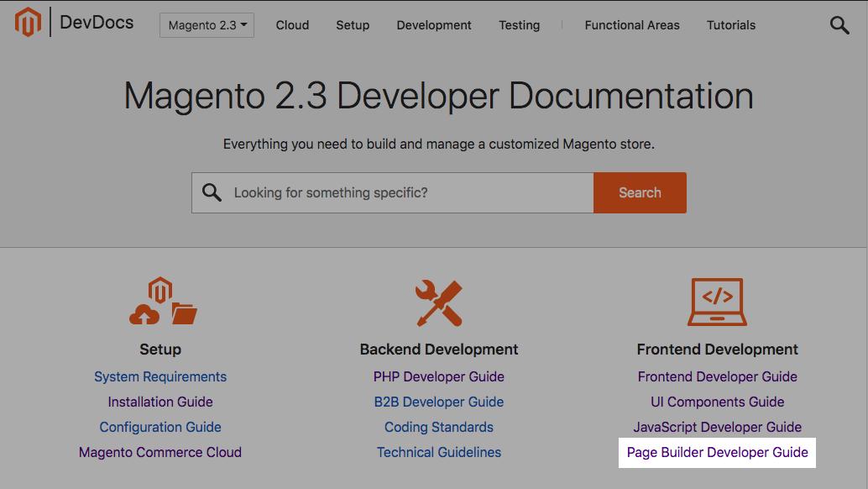The width and height of the screenshot is (868, 489).
Task: Open the Development menu
Action: coord(434,25)
